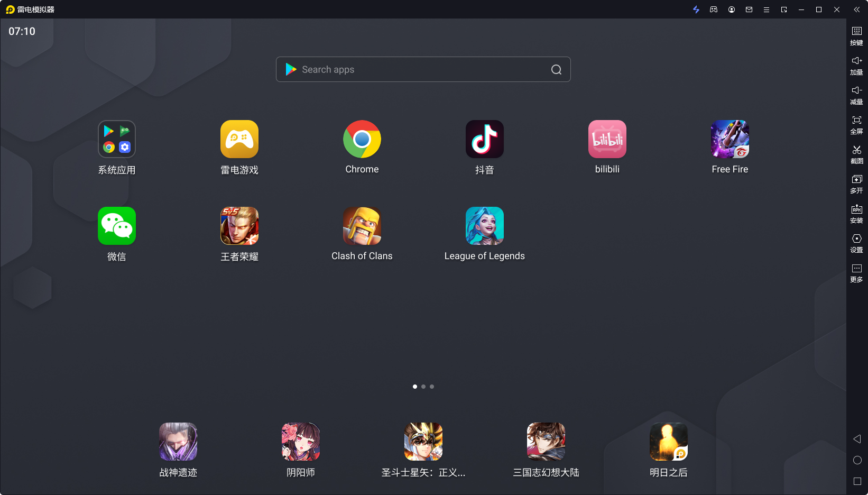
Task: Click the lightning bolt icon in title bar
Action: (x=696, y=10)
